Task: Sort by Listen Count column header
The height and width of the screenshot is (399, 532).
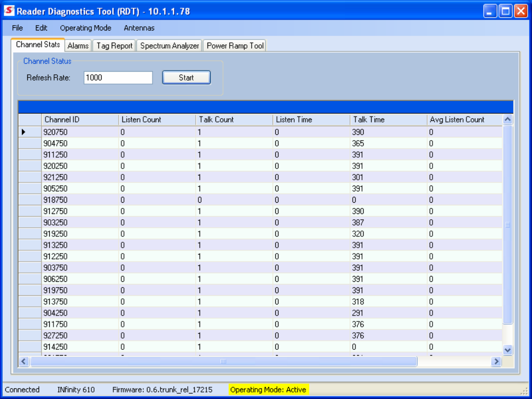Action: [x=157, y=119]
